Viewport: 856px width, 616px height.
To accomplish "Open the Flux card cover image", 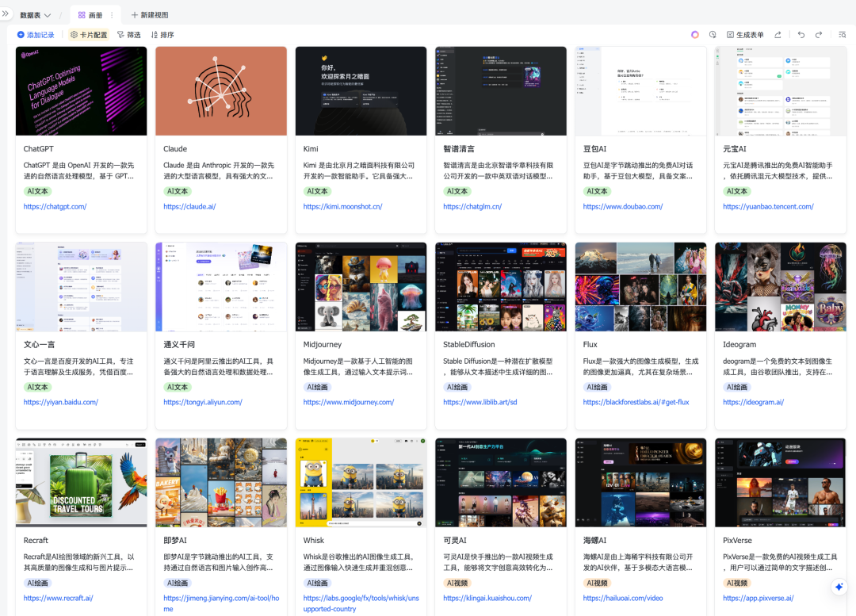I will tap(641, 287).
